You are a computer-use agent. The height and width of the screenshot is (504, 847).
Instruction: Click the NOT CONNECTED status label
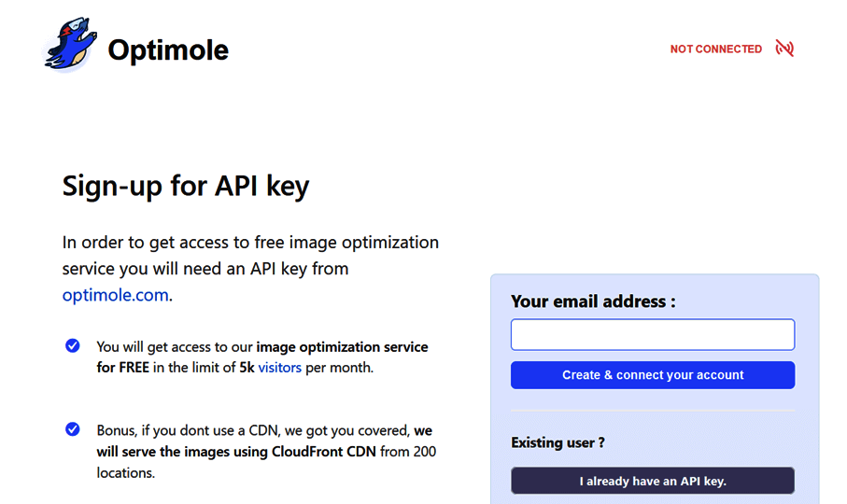(x=715, y=49)
